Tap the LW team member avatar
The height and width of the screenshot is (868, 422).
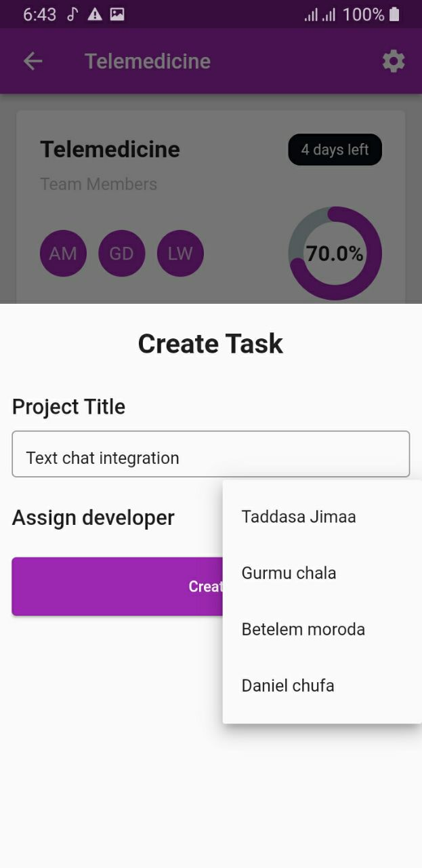[x=180, y=253]
